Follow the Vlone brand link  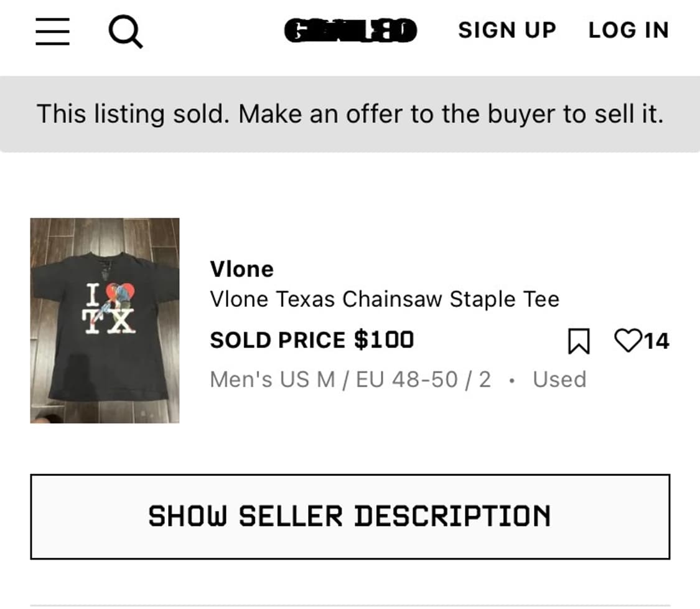tap(242, 269)
